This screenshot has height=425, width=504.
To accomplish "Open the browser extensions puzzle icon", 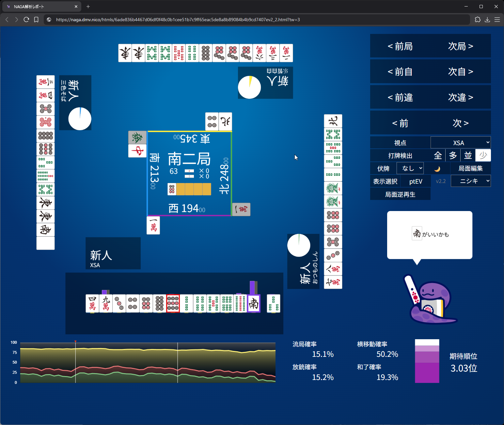I will click(478, 20).
